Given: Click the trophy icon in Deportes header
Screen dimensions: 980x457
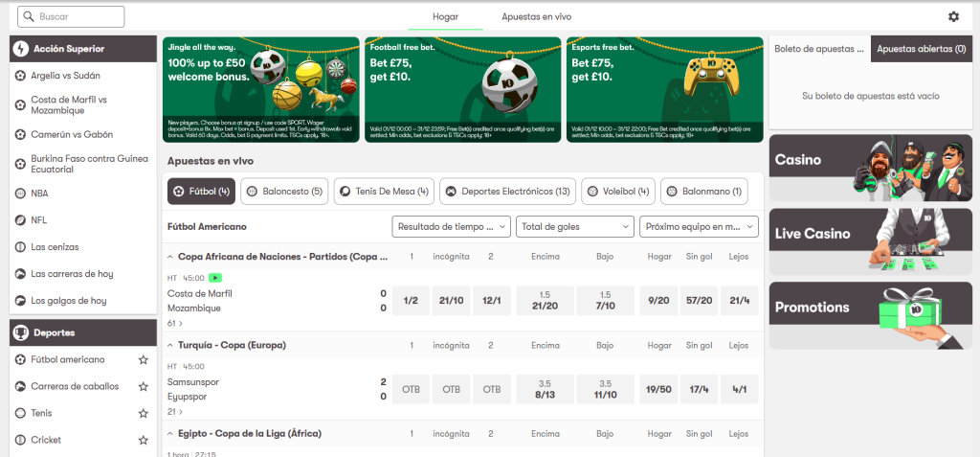Looking at the screenshot, I should [21, 332].
